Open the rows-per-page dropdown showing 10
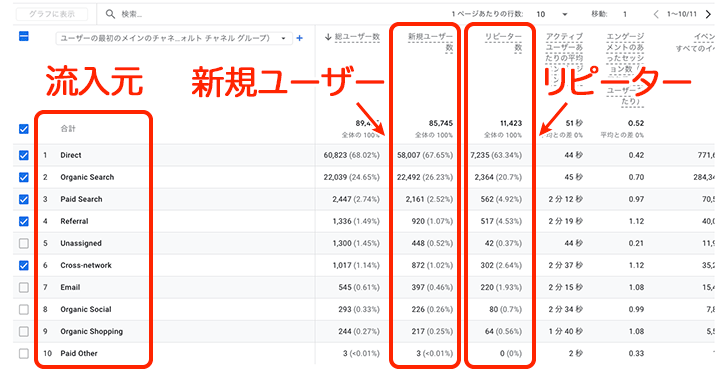The width and height of the screenshot is (728, 375). tap(552, 14)
